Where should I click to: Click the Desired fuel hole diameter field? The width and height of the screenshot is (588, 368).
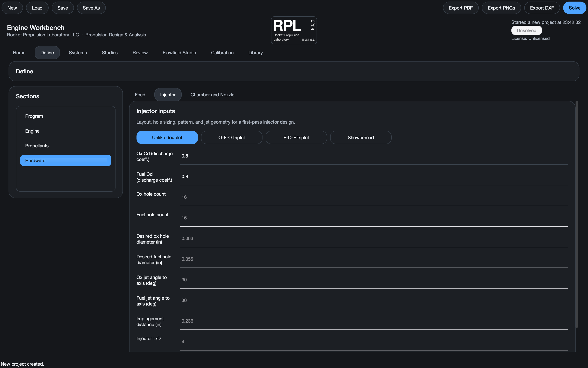374,259
